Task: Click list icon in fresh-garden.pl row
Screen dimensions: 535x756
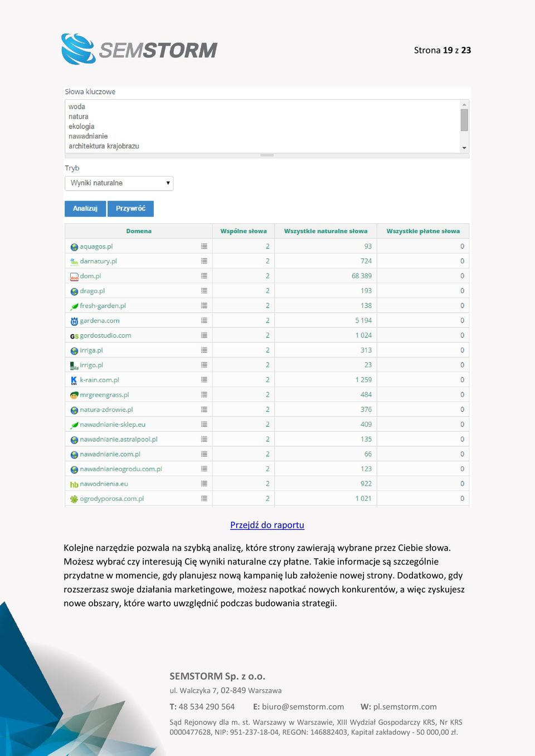Action: [x=204, y=305]
